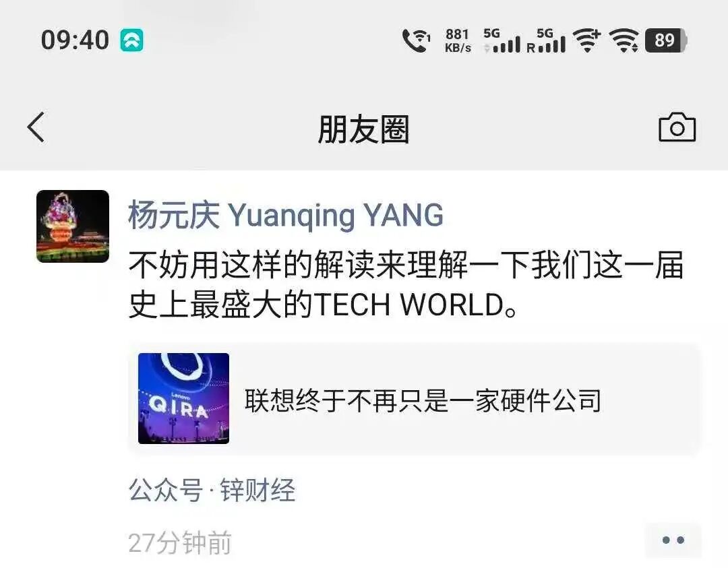Tap the 09:40 clock
The image size is (728, 568).
[x=75, y=40]
